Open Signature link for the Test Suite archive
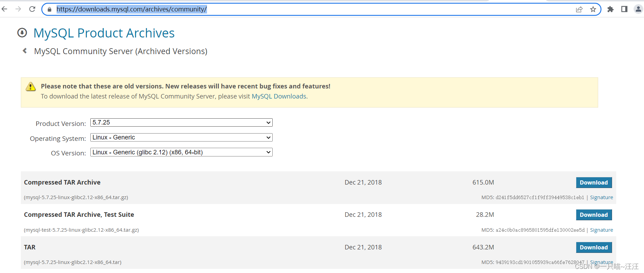The width and height of the screenshot is (644, 273). click(601, 230)
